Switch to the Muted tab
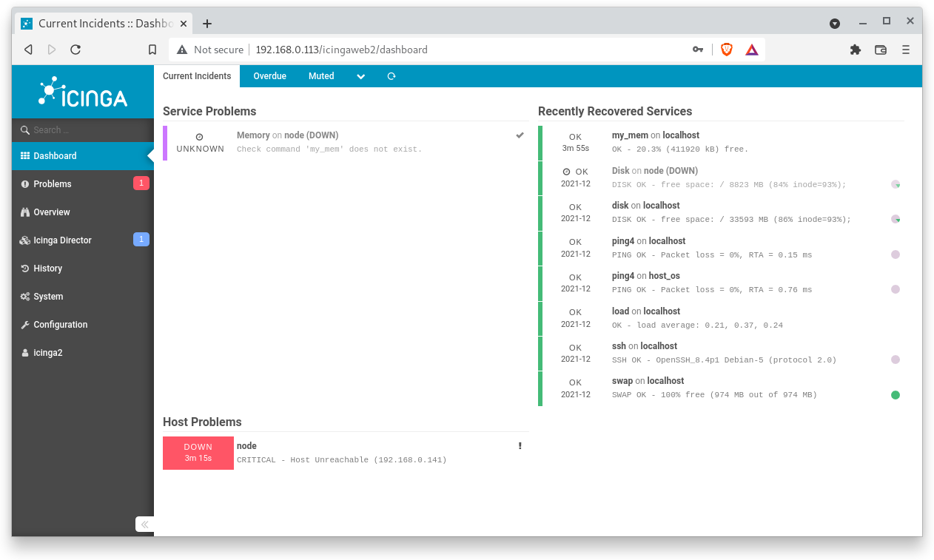 click(x=321, y=76)
